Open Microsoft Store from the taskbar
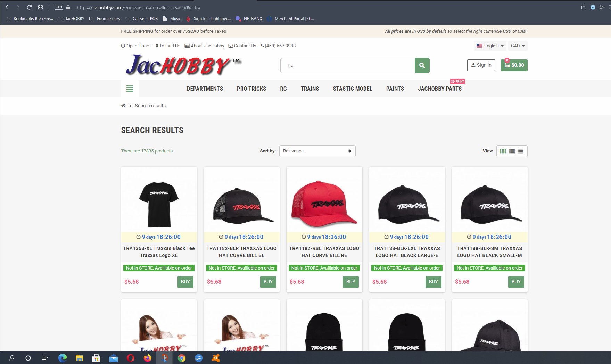 [x=97, y=358]
